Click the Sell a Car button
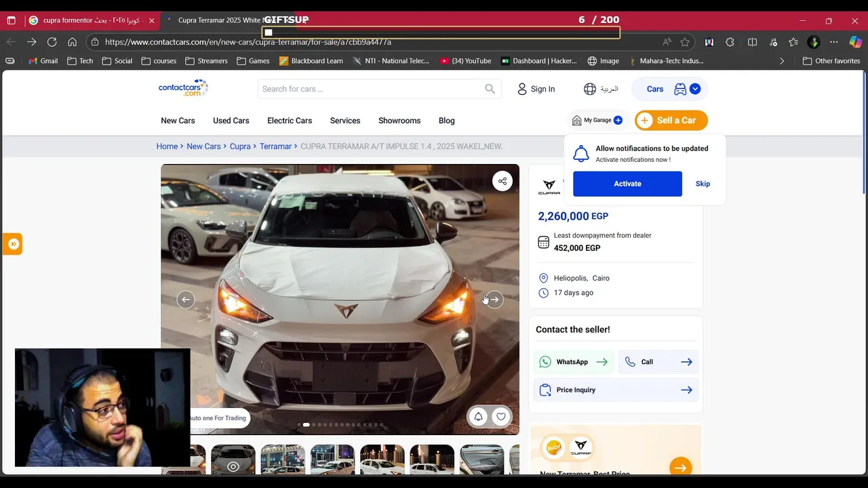868x488 pixels. point(671,121)
